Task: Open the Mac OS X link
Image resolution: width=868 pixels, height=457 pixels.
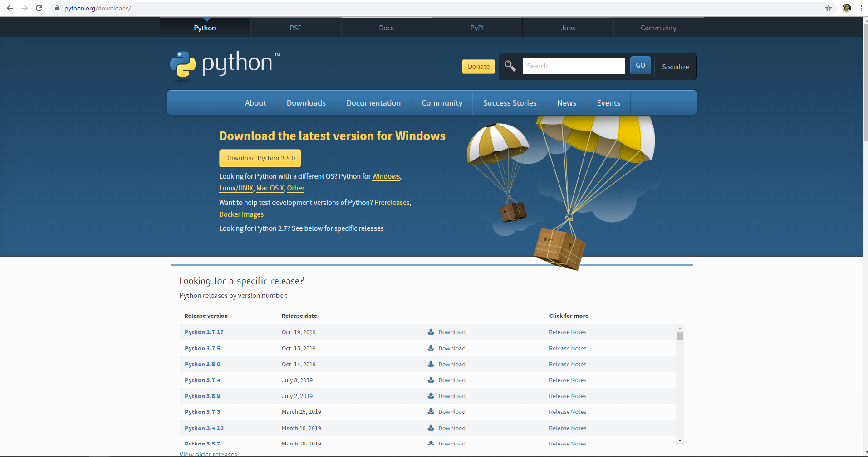Action: 270,188
